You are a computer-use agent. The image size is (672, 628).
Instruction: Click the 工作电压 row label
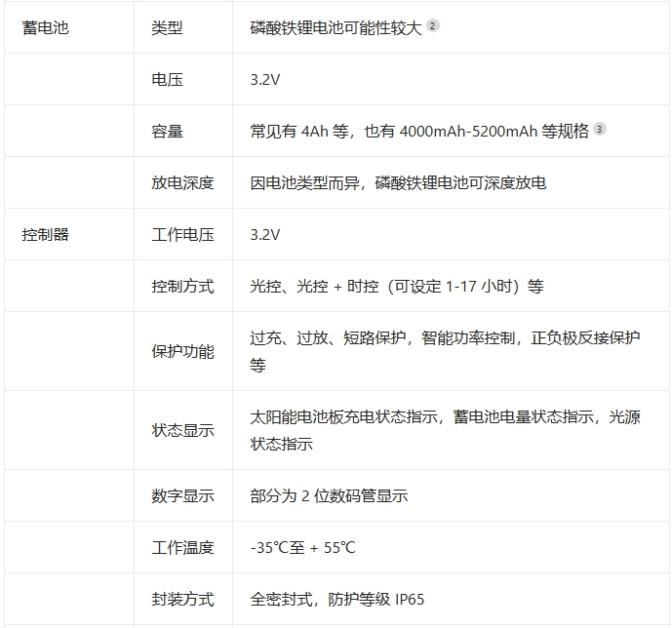(182, 234)
